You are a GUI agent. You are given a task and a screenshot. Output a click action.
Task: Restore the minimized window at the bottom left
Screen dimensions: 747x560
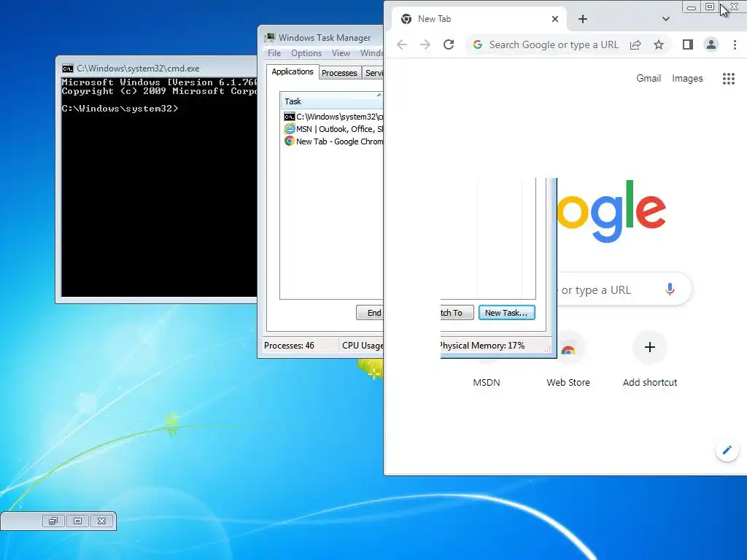[x=53, y=521]
